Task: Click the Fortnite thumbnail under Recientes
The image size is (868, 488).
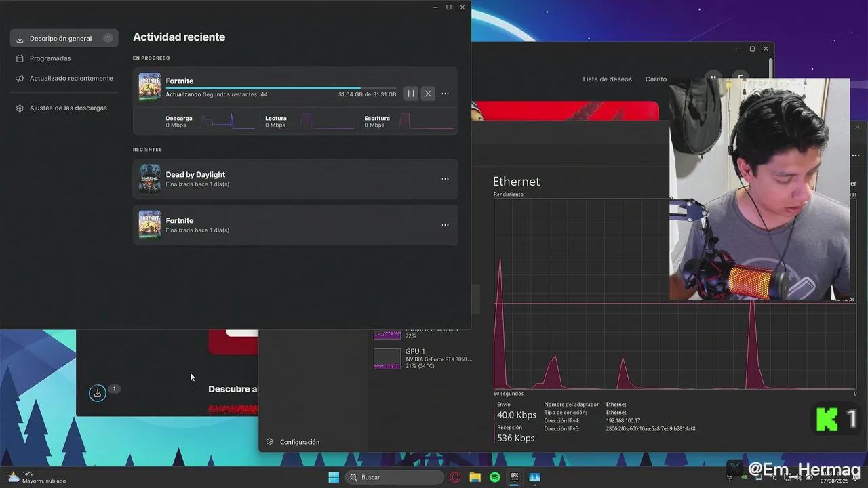Action: 150,225
